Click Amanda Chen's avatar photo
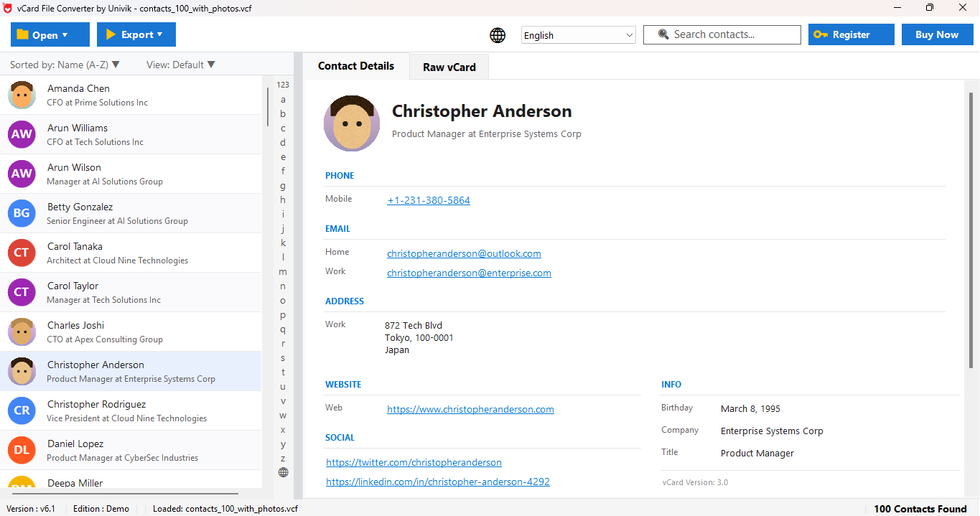Image resolution: width=980 pixels, height=516 pixels. point(22,95)
